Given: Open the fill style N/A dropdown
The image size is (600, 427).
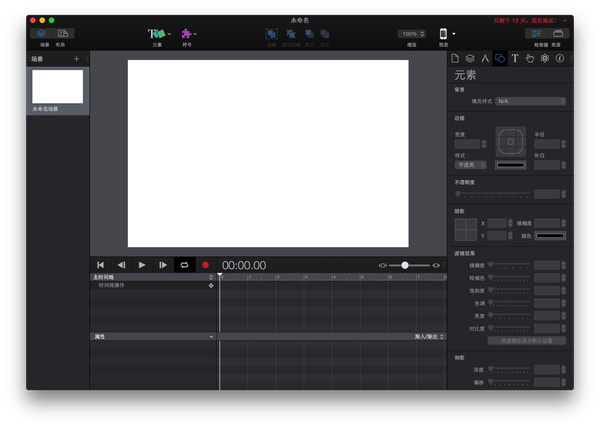Looking at the screenshot, I should pos(530,101).
